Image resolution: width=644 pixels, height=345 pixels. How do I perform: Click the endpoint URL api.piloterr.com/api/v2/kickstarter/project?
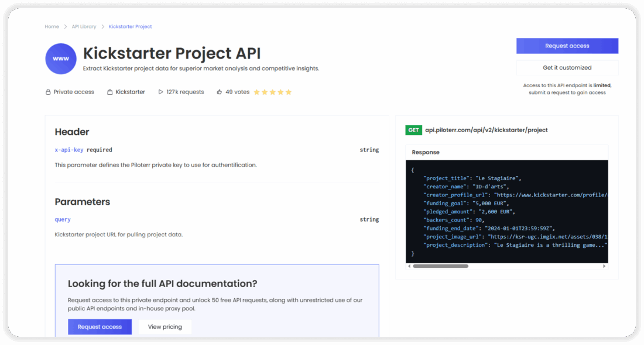(x=487, y=130)
